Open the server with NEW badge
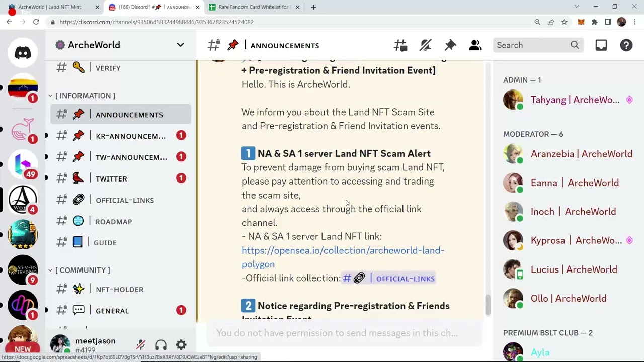The width and height of the screenshot is (644, 362). [23, 341]
